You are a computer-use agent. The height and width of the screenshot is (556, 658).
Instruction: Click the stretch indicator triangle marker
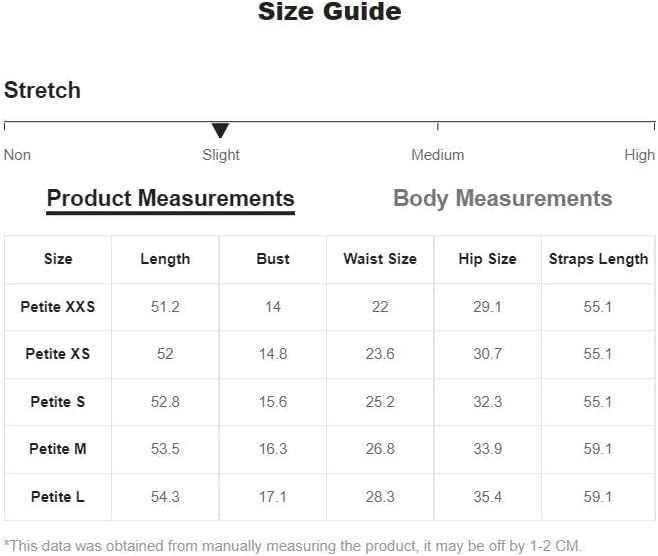click(x=220, y=131)
